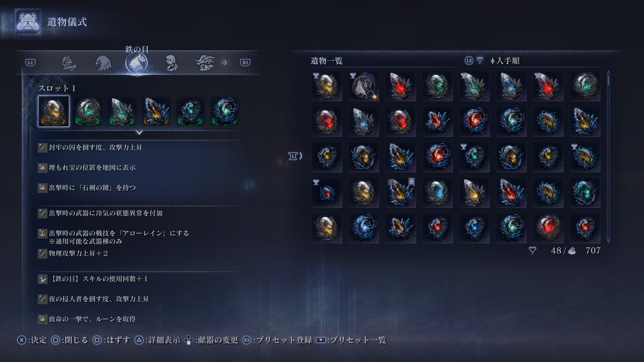Click the relic list vertical scrollbar
The image size is (644, 362).
pyautogui.click(x=608, y=157)
